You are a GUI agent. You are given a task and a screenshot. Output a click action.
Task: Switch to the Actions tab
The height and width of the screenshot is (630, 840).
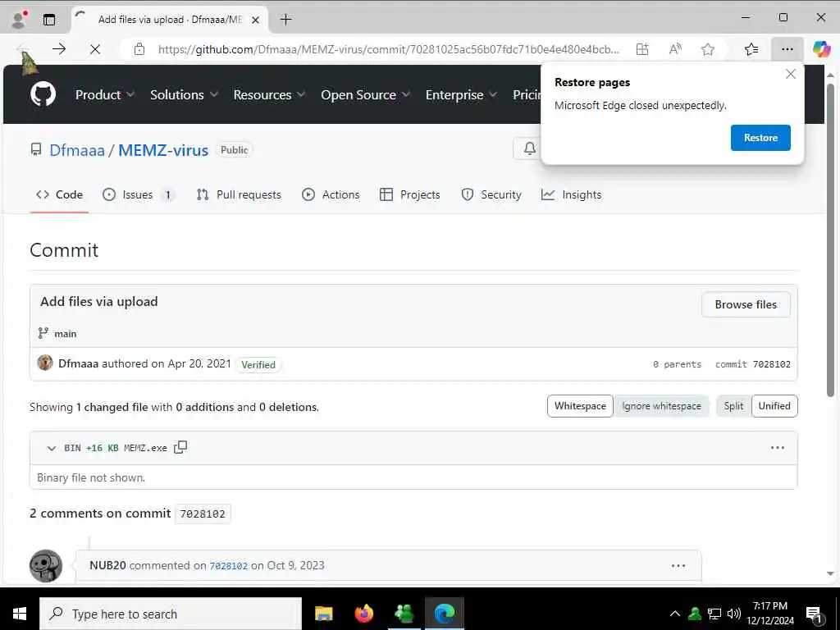click(x=331, y=194)
